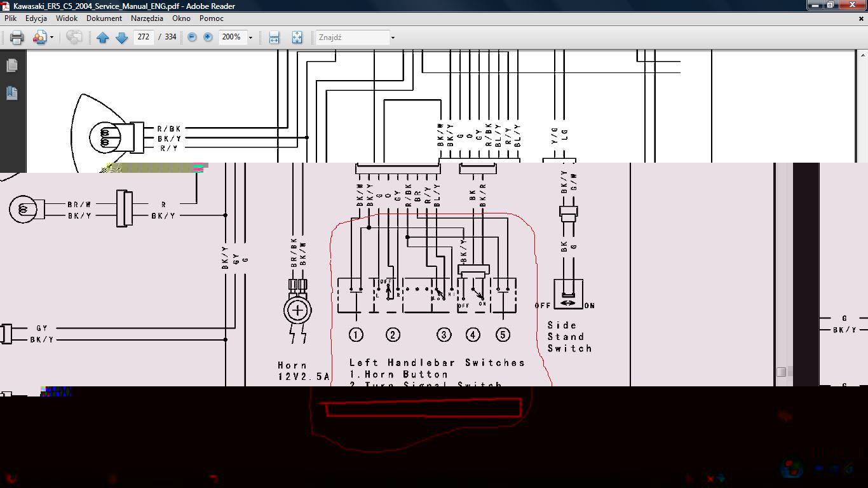Viewport: 868px width, 488px height.
Task: Enable scrolling fit-width page mode
Action: pyautogui.click(x=274, y=37)
